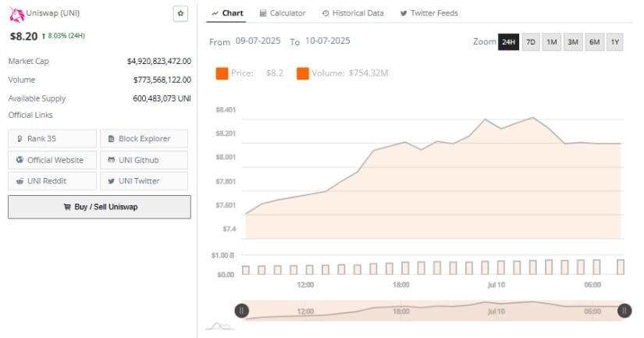Image resolution: width=644 pixels, height=338 pixels.
Task: Click the Buy / Sell Uniswap button
Action: pyautogui.click(x=99, y=207)
